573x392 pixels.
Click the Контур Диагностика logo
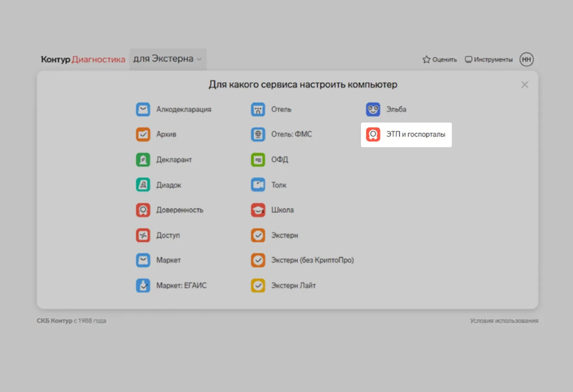[x=83, y=59]
